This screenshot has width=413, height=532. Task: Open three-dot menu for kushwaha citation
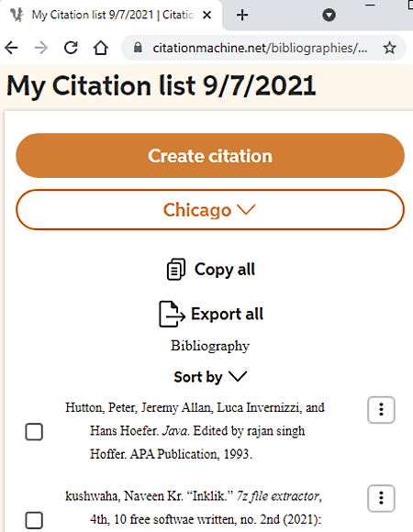381,498
